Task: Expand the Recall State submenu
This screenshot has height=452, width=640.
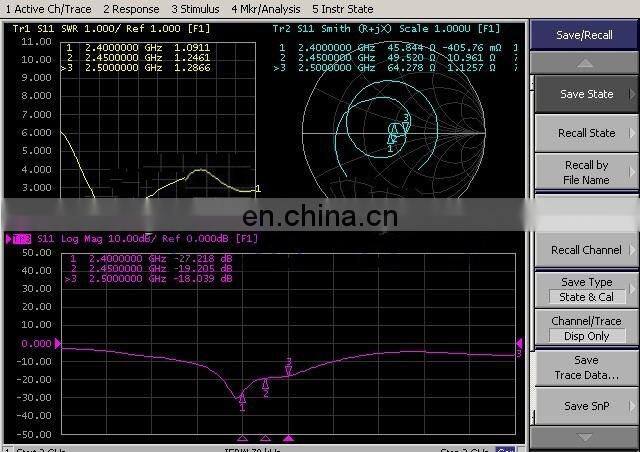Action: (586, 133)
